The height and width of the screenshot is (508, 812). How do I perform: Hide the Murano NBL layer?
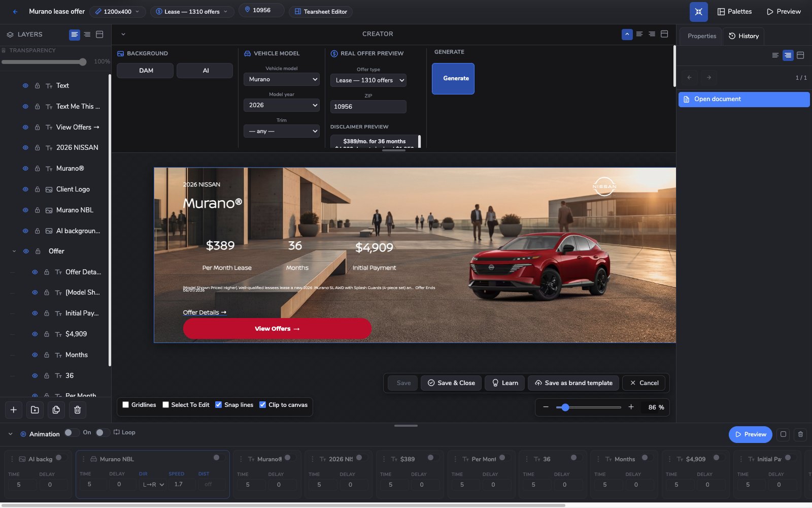coord(25,210)
